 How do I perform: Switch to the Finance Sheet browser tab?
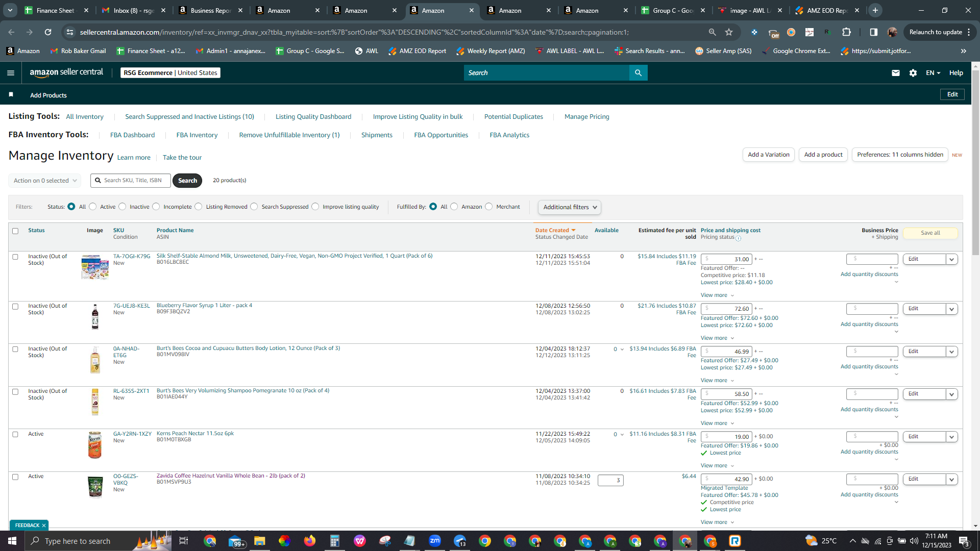click(x=56, y=10)
